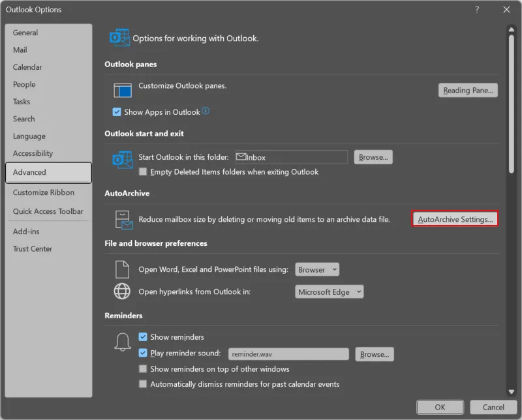This screenshot has height=420, width=522.
Task: Click the document icon for file preferences
Action: point(122,269)
